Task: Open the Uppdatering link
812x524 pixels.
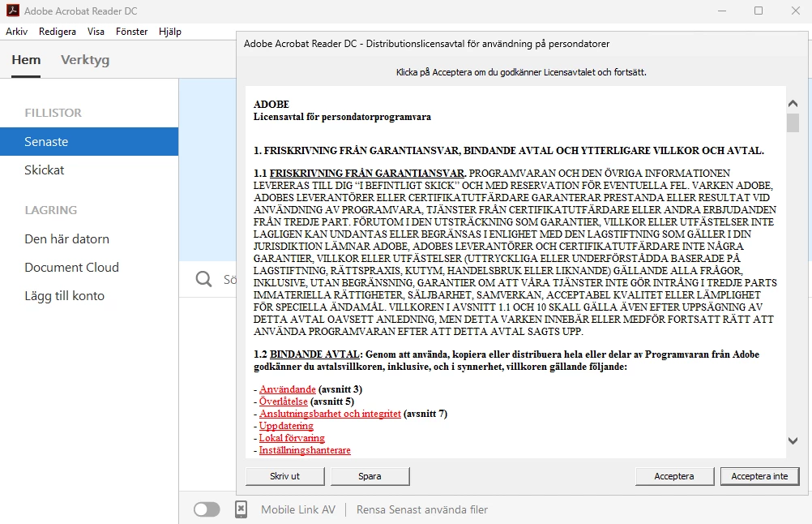Action: click(x=286, y=426)
